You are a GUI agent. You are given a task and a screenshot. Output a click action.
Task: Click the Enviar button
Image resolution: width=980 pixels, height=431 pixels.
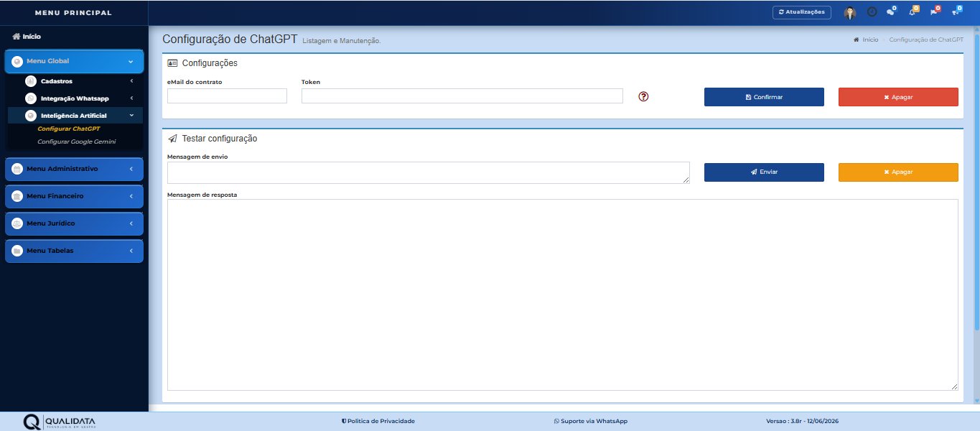point(764,172)
